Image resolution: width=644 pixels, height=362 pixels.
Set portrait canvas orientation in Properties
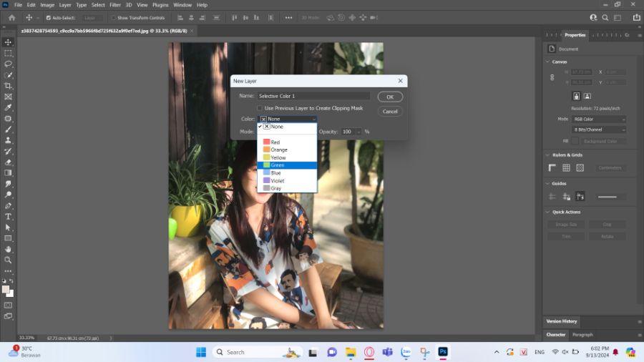[x=576, y=96]
